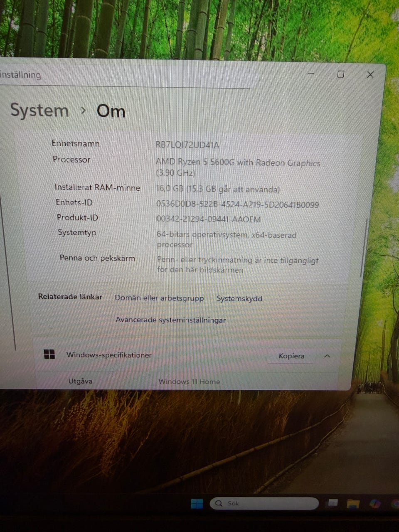399x532 pixels.
Task: Click the Enhetsnamn label
Action: point(76,143)
